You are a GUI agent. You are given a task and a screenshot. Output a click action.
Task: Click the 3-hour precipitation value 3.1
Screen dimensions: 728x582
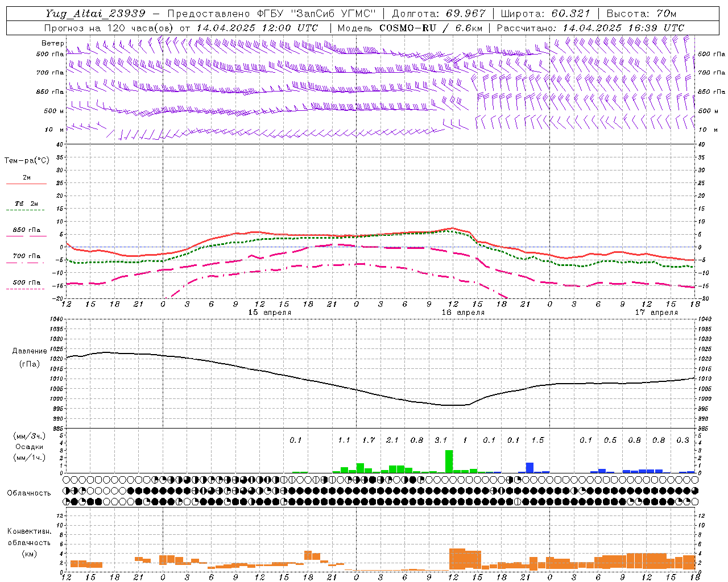[441, 440]
